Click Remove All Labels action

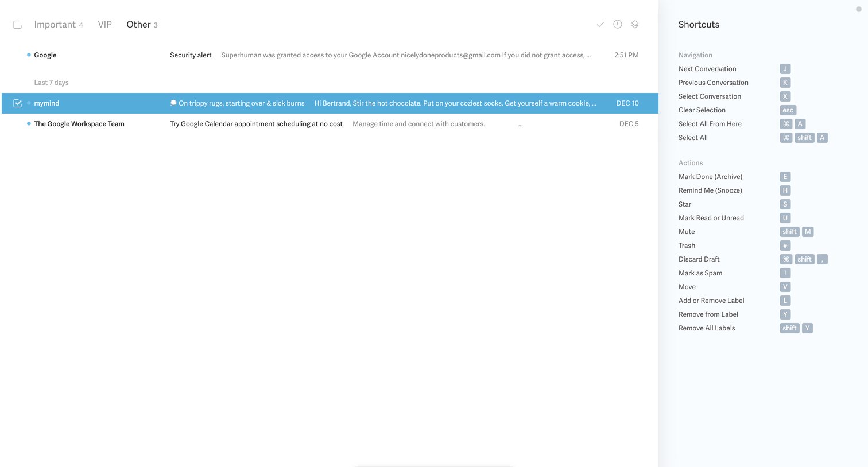click(707, 328)
